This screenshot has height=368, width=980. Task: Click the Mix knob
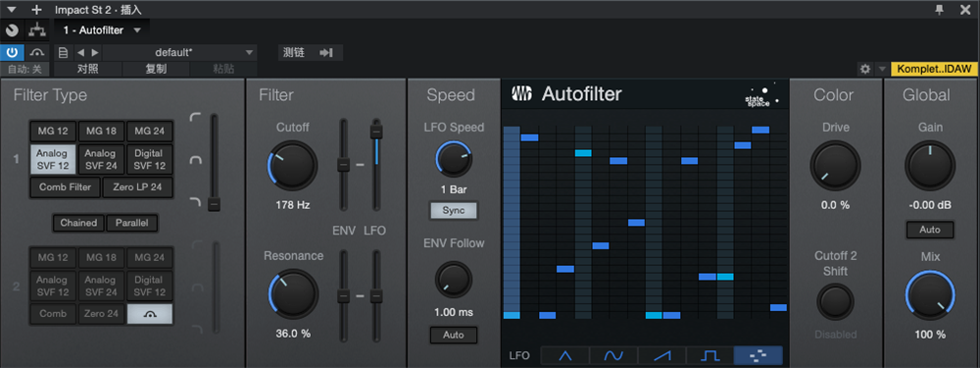click(930, 295)
